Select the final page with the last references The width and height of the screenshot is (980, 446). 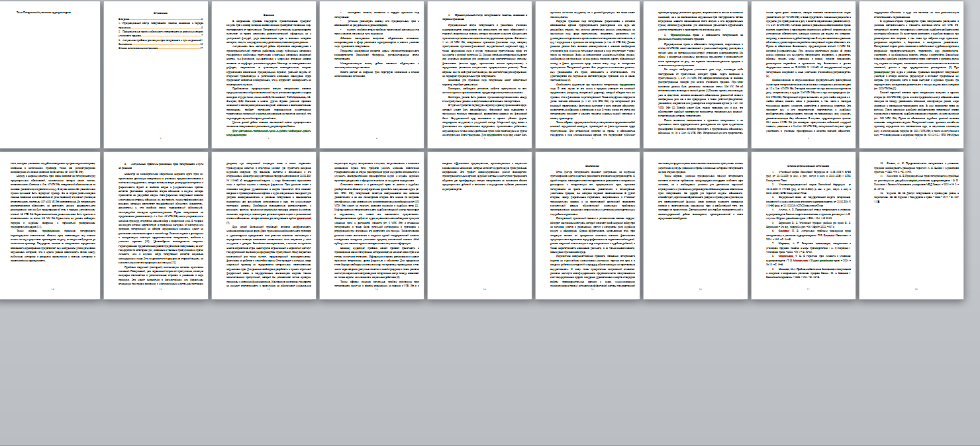tap(911, 226)
